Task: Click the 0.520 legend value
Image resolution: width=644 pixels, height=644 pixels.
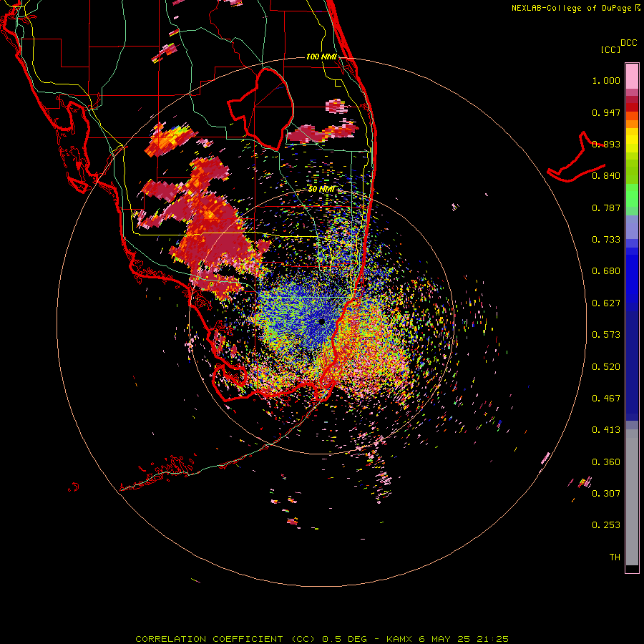Action: [x=606, y=367]
